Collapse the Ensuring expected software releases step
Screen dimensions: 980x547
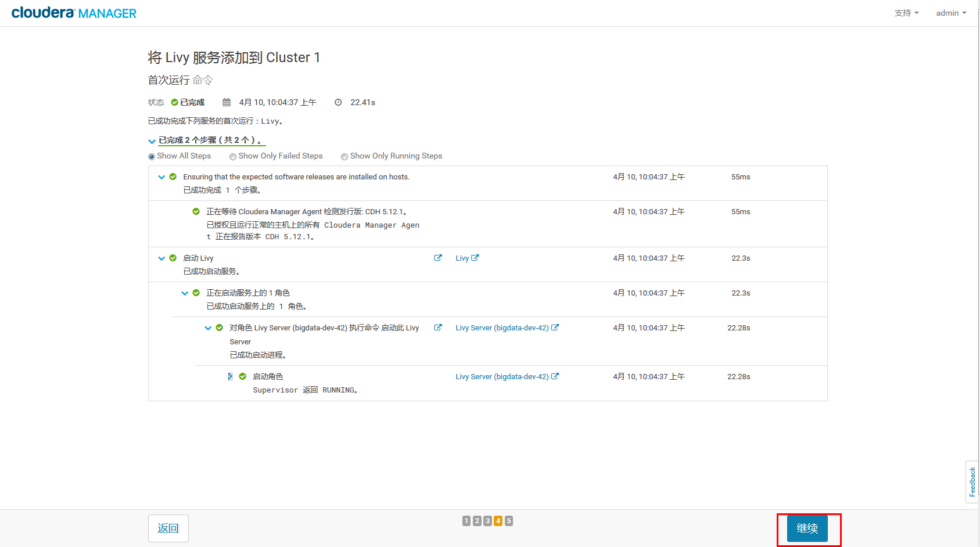point(161,177)
